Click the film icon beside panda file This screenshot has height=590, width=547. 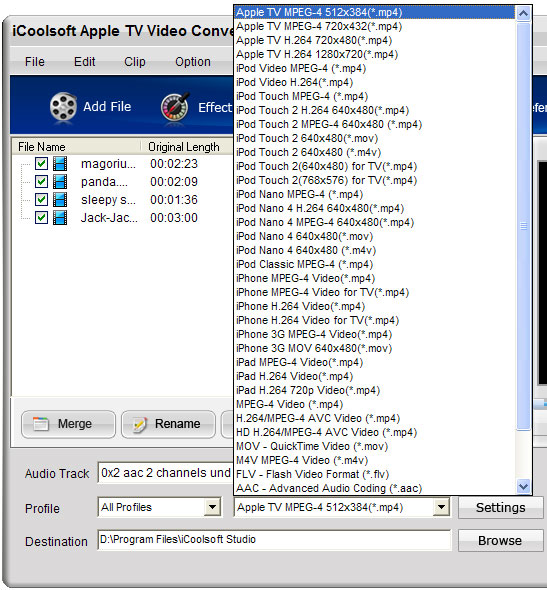(60, 182)
